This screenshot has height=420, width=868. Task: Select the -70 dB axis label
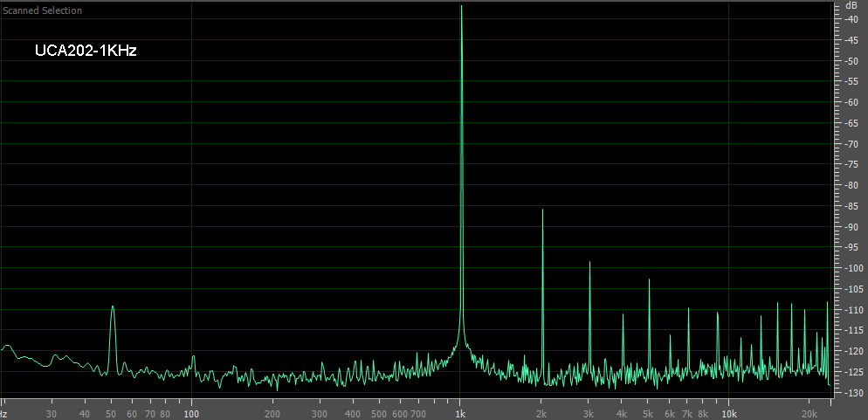[851, 144]
